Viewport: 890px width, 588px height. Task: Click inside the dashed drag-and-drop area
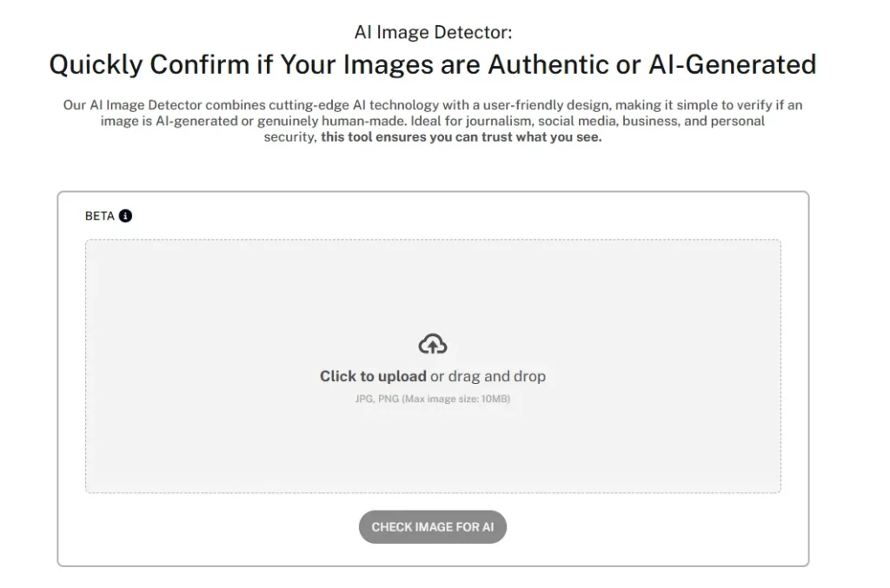pos(433,365)
